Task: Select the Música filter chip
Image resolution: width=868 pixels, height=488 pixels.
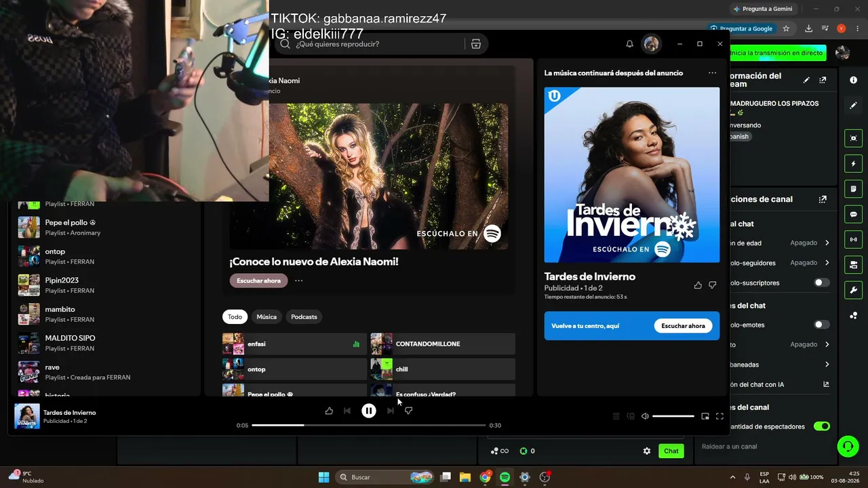Action: (267, 317)
